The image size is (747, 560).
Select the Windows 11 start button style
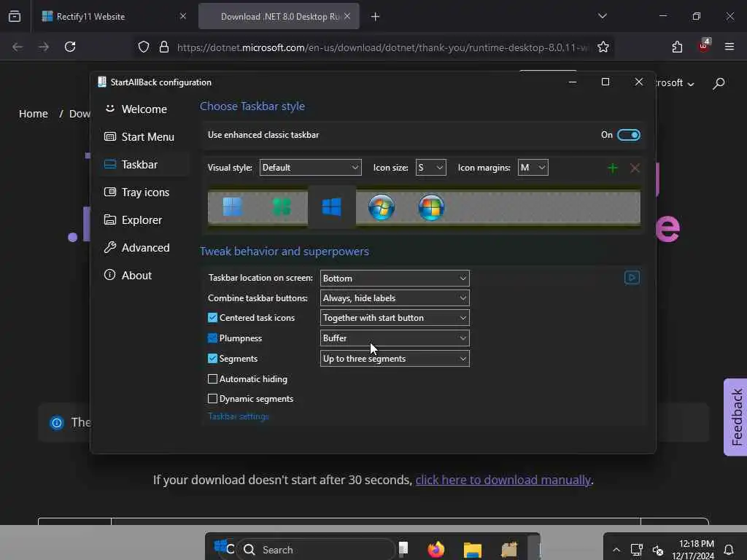(232, 207)
